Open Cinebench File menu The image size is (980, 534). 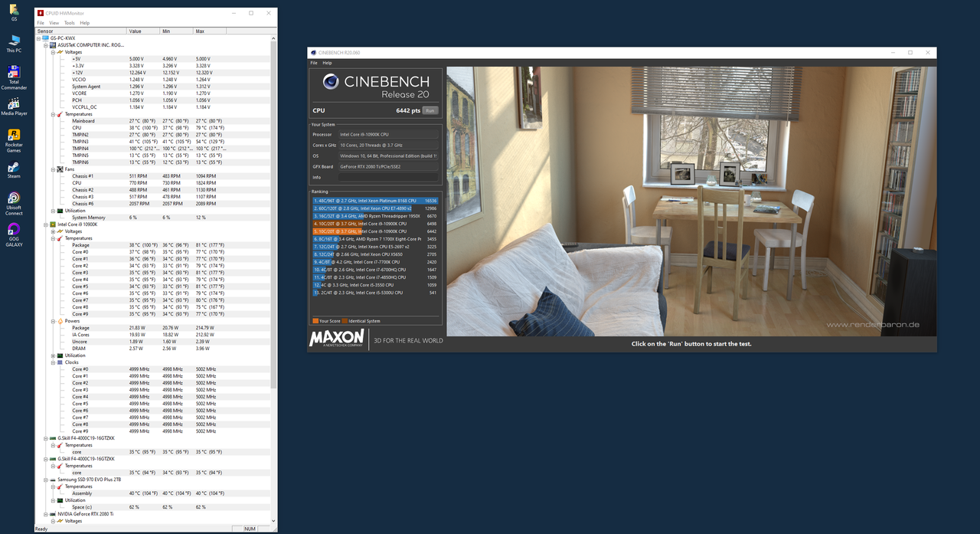point(314,63)
